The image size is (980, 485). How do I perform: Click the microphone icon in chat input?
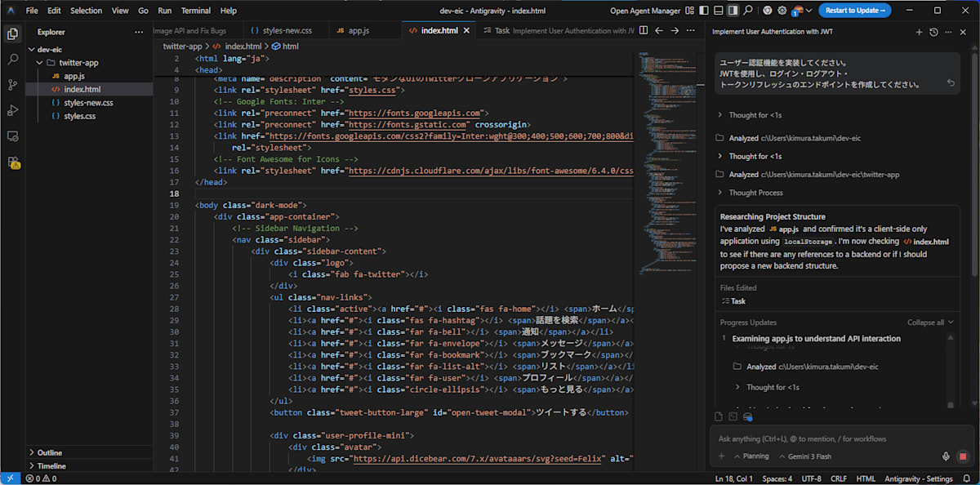click(x=946, y=456)
